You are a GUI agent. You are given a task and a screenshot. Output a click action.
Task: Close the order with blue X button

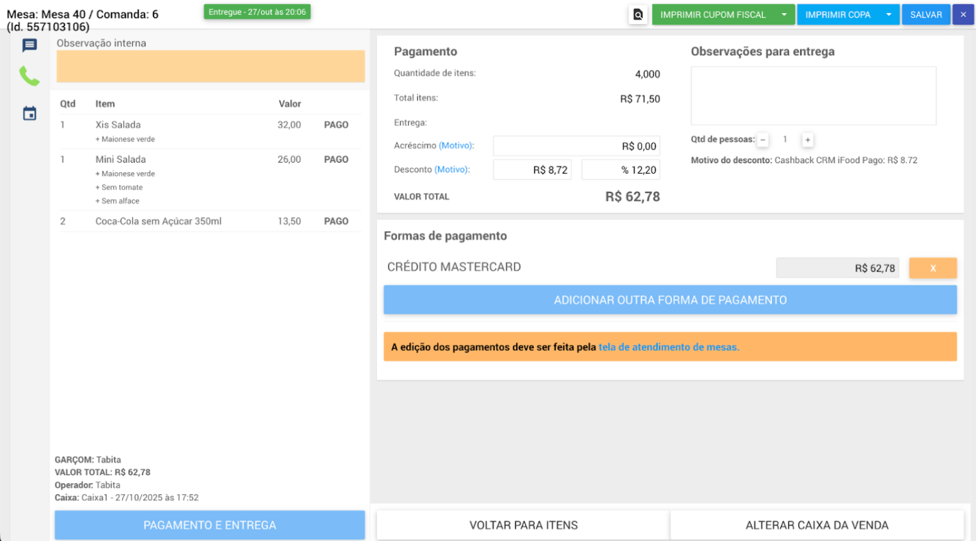pyautogui.click(x=963, y=15)
